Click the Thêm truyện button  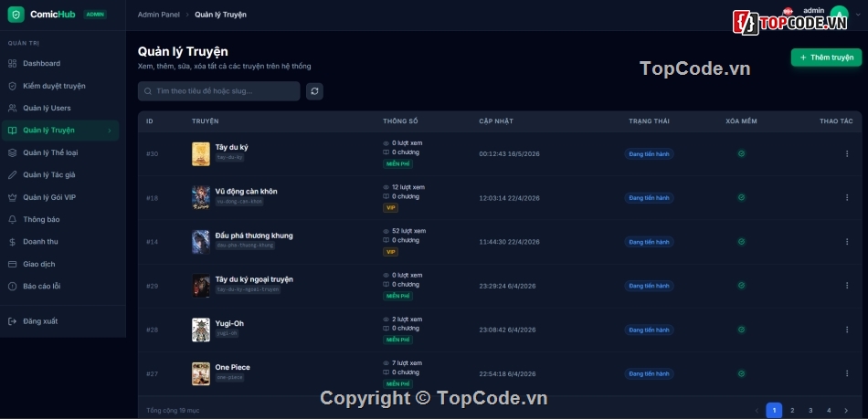(826, 58)
